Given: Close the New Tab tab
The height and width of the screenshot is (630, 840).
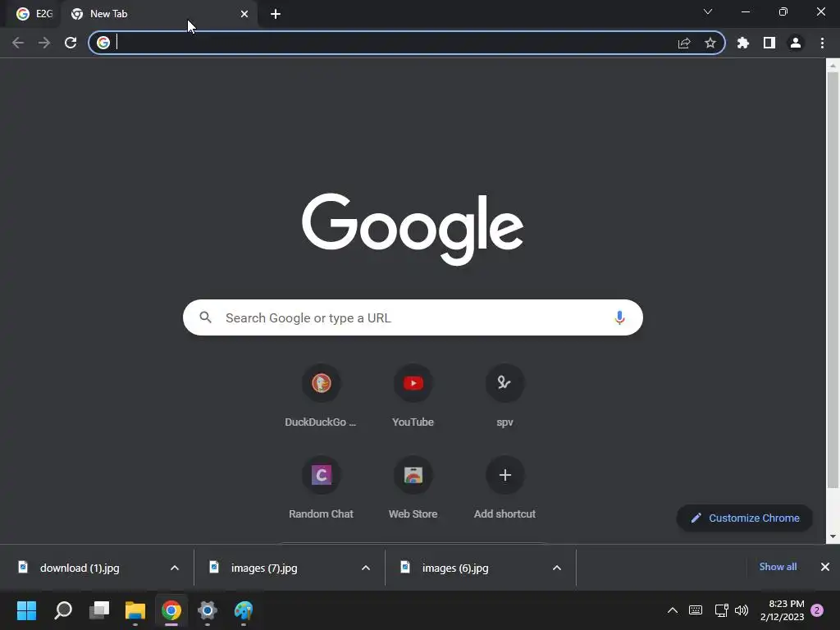Looking at the screenshot, I should pyautogui.click(x=244, y=14).
